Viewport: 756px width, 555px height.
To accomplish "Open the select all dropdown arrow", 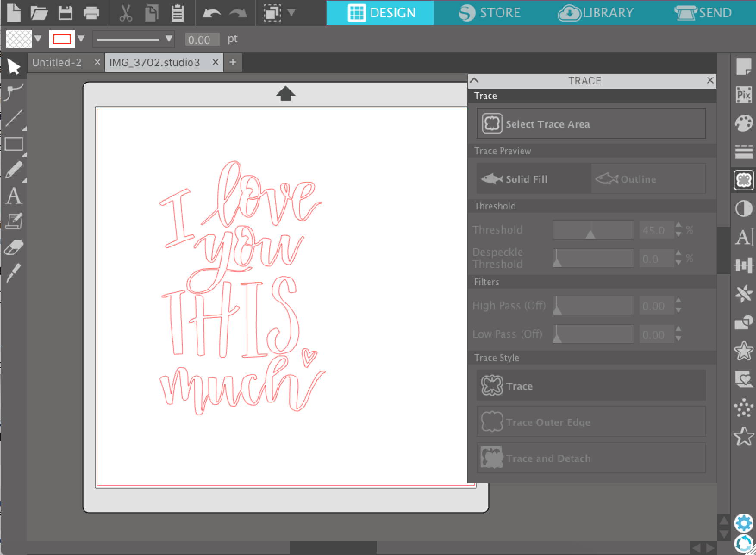I will 291,12.
